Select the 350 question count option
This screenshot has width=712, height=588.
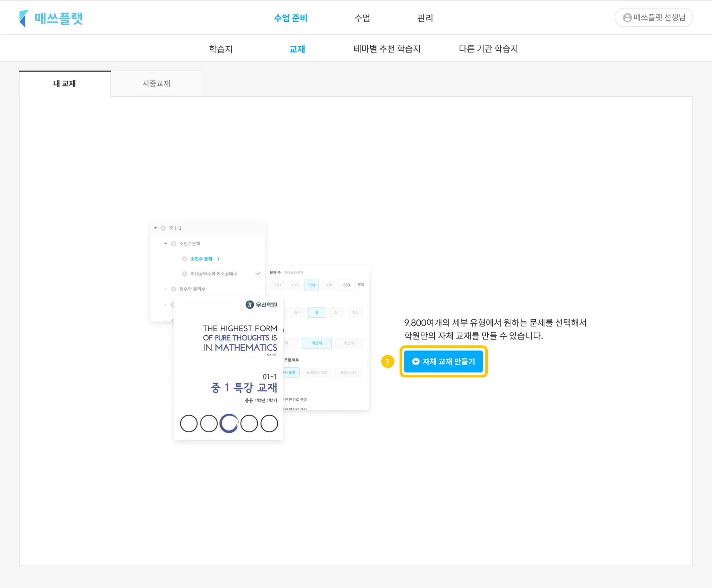(311, 285)
